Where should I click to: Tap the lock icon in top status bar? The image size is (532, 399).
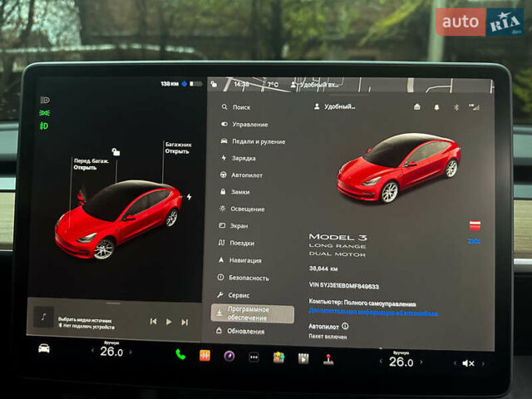coord(214,83)
